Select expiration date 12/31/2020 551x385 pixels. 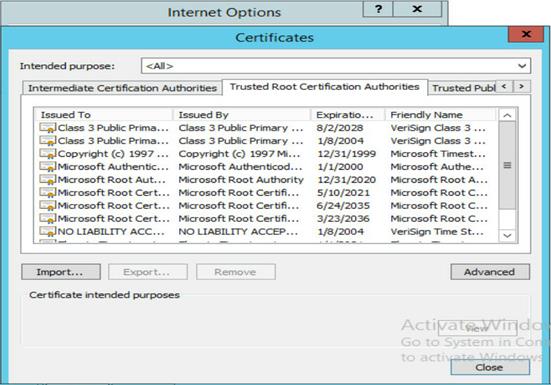click(x=346, y=180)
